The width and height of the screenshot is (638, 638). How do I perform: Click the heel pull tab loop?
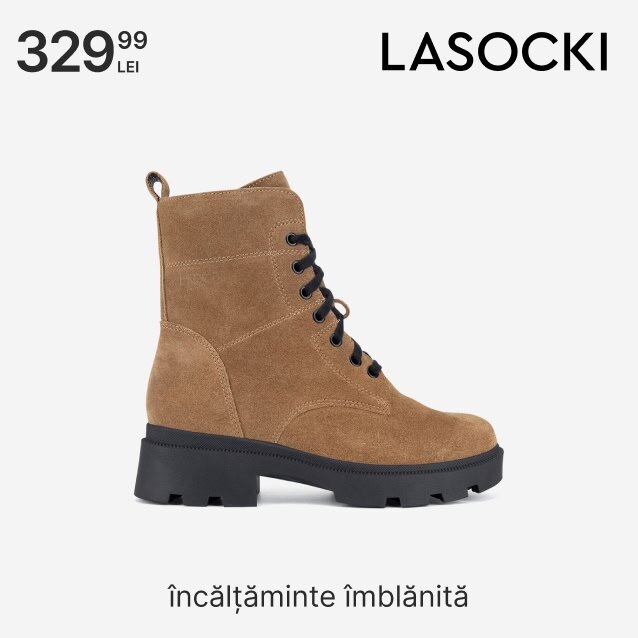tap(158, 186)
